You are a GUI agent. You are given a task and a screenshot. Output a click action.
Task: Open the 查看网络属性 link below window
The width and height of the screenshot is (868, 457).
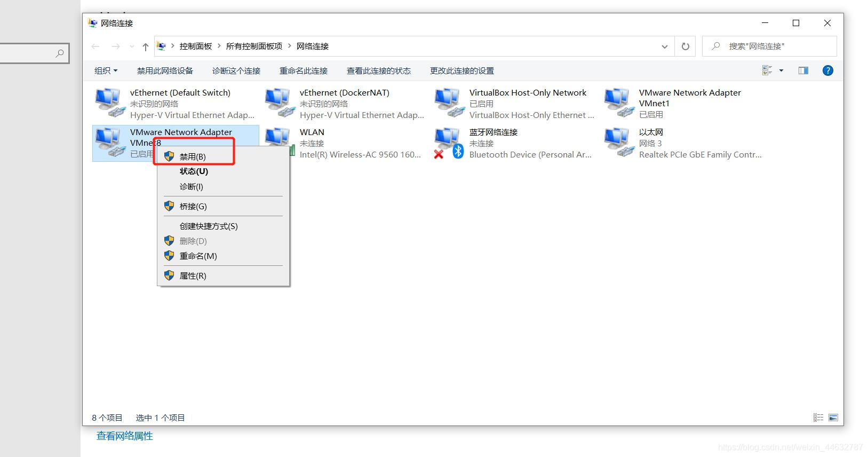tap(125, 436)
